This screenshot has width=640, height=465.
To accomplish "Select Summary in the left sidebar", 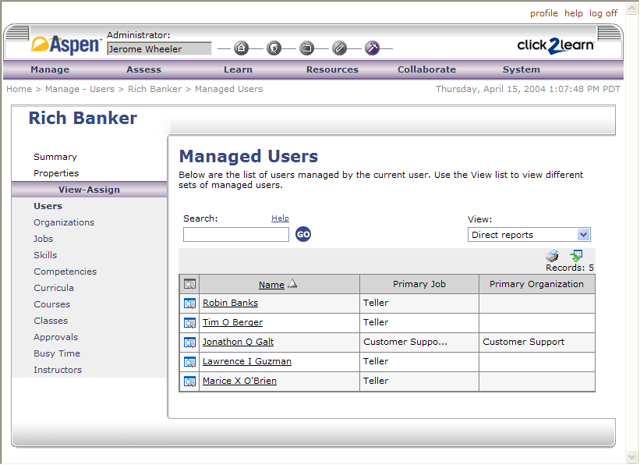I will 55,157.
